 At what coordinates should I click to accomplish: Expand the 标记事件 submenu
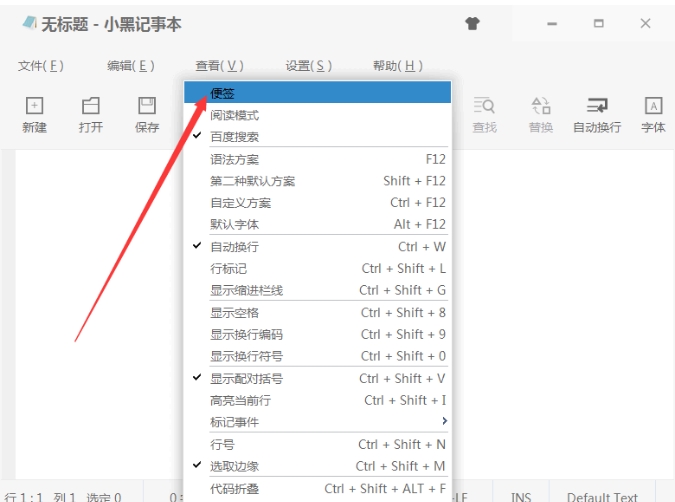point(318,422)
